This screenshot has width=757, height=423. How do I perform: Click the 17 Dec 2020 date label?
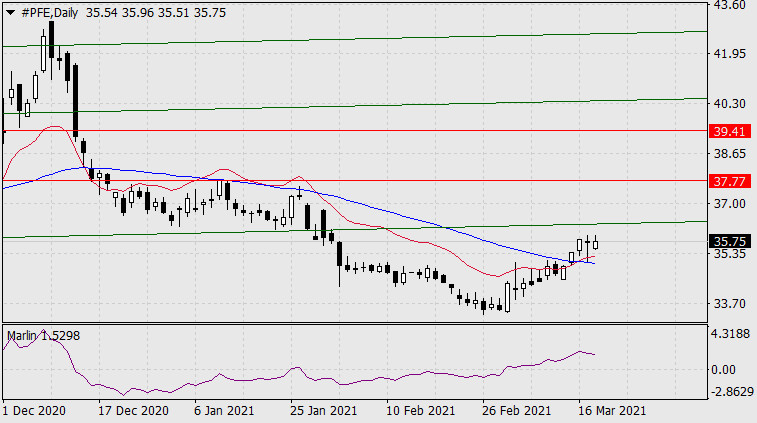pyautogui.click(x=133, y=411)
